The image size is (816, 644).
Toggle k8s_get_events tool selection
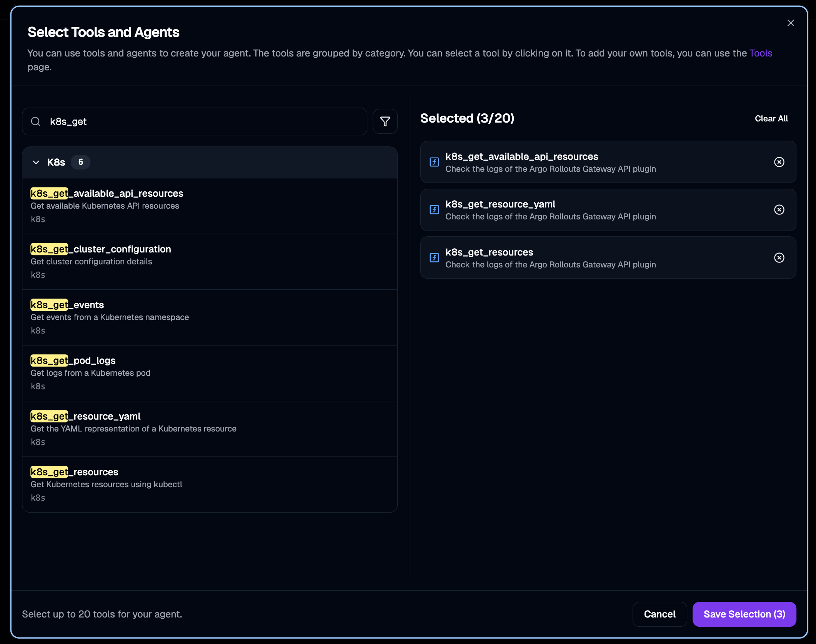point(210,317)
